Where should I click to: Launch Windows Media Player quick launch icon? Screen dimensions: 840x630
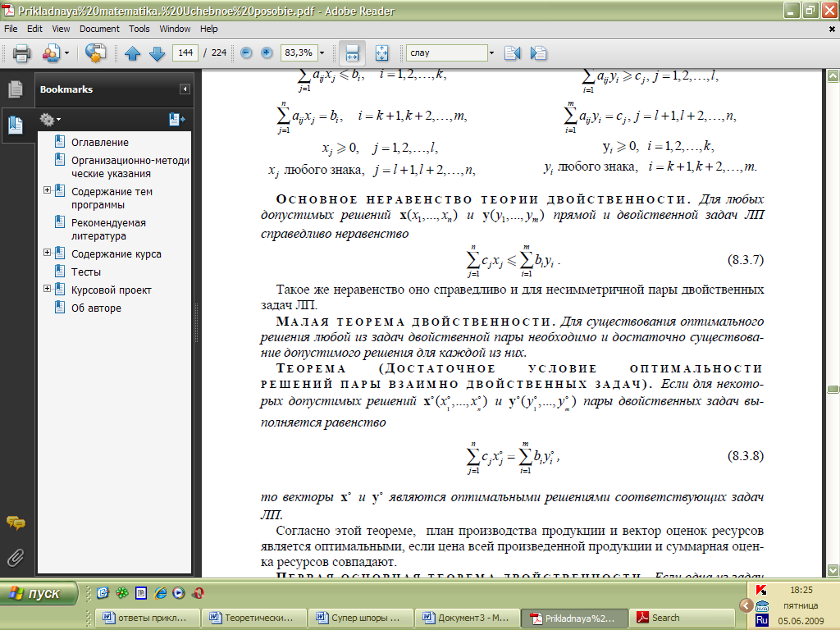179,593
